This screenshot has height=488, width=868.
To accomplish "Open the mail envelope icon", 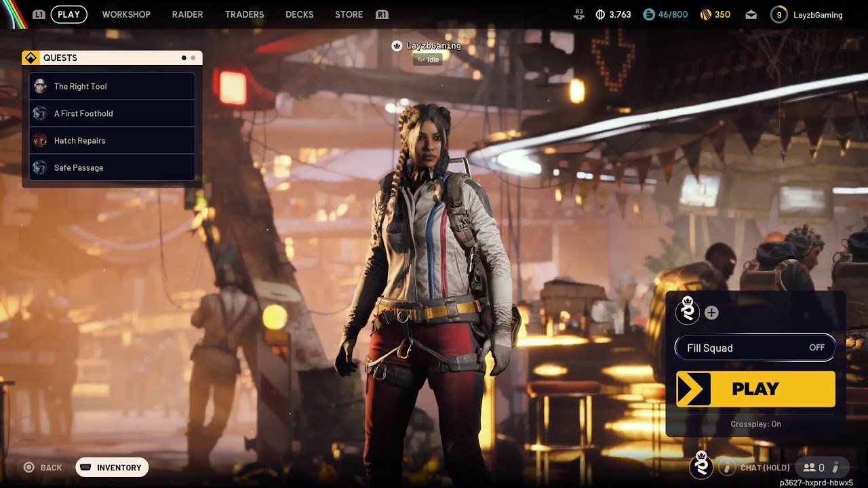I will click(751, 15).
